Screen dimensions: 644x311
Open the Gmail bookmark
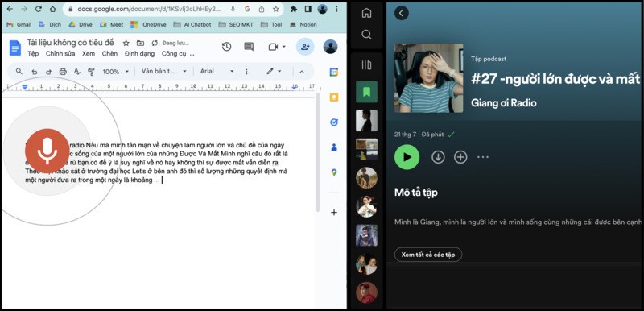tap(19, 25)
